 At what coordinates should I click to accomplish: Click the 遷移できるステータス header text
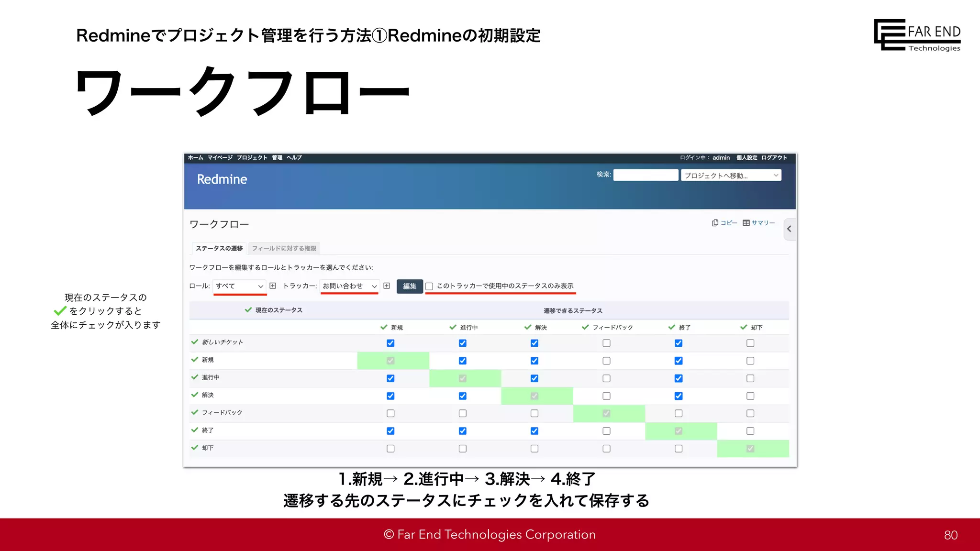(573, 310)
